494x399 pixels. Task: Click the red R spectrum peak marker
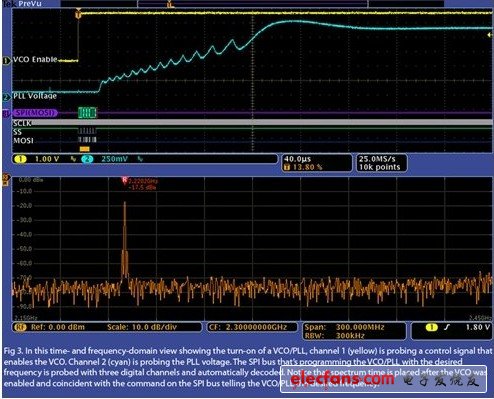click(x=124, y=180)
